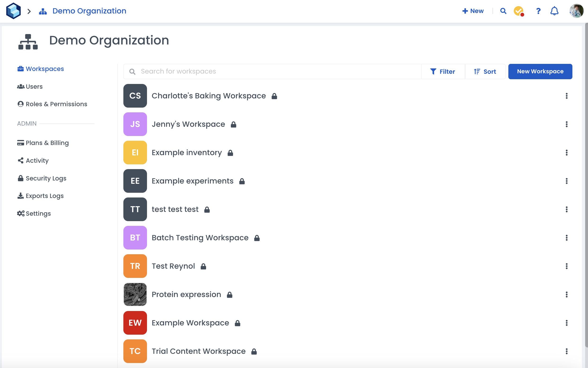
Task: Open Sort options for workspaces
Action: (x=485, y=72)
